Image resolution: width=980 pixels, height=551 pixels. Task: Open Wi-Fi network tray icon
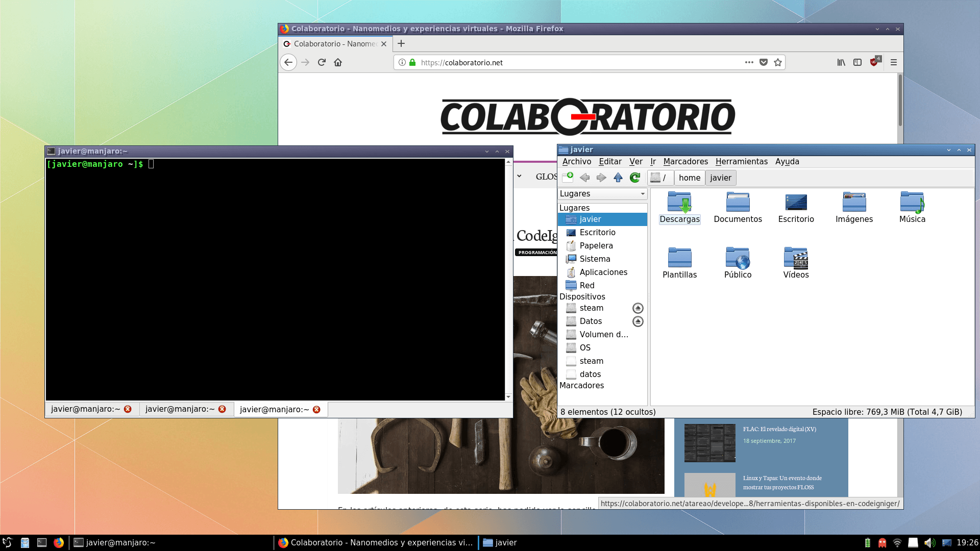point(897,543)
